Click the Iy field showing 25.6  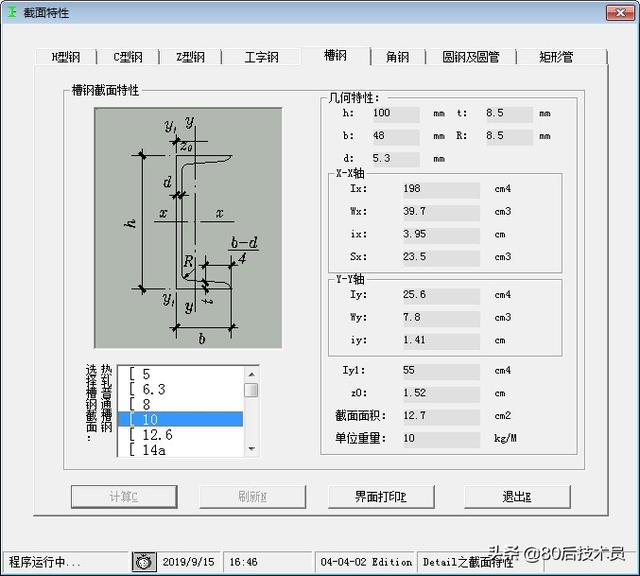pyautogui.click(x=441, y=295)
